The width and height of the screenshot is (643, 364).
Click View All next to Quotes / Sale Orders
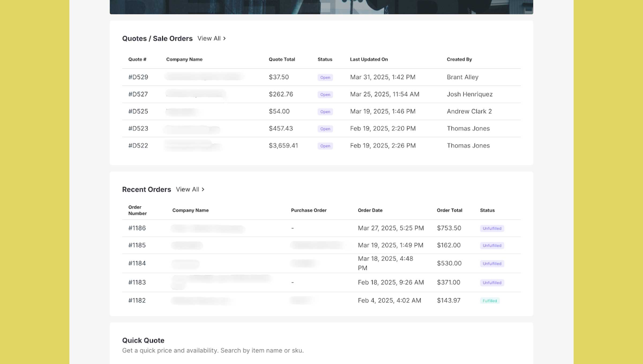pyautogui.click(x=209, y=39)
